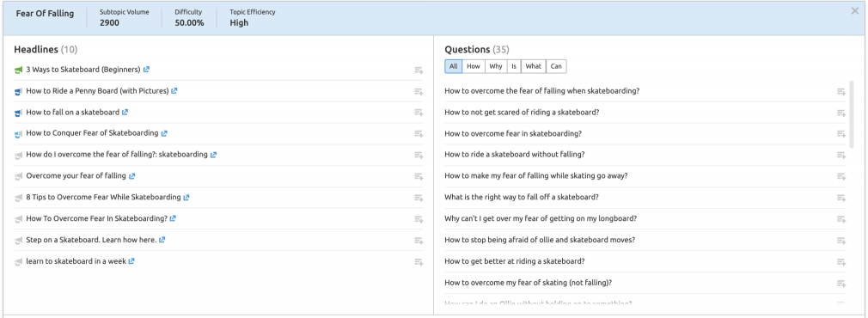
Task: Add learn to skateboard in a week to list
Action: (419, 262)
